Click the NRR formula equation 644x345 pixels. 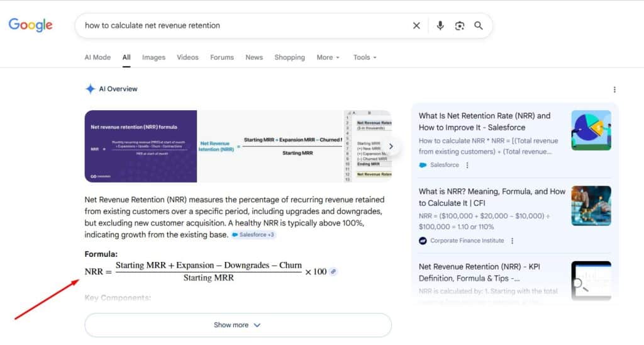click(x=206, y=271)
